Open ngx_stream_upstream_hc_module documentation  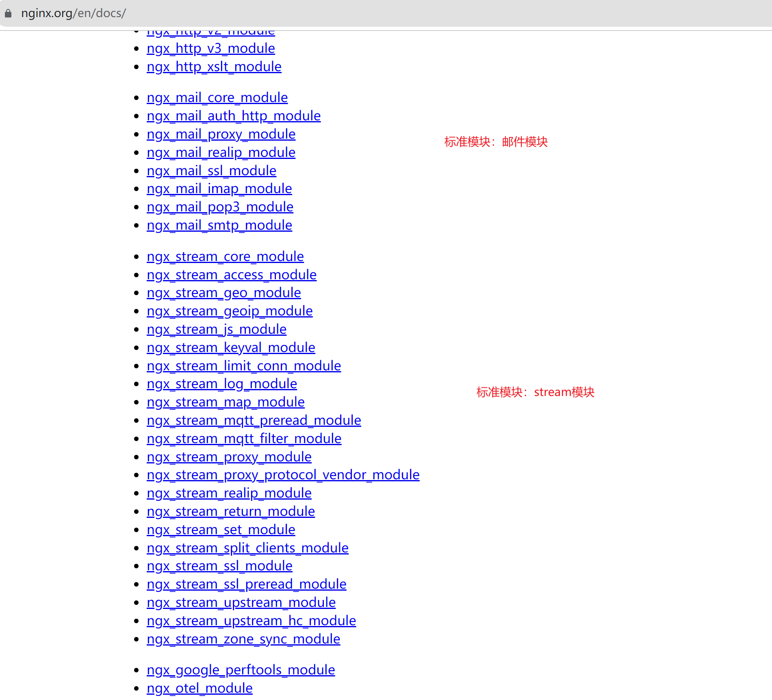point(251,621)
